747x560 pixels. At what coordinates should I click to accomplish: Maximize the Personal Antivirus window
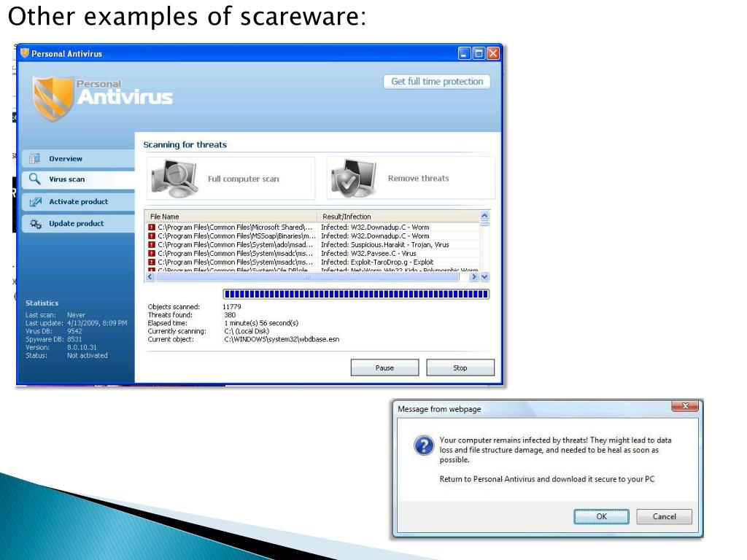coord(479,53)
